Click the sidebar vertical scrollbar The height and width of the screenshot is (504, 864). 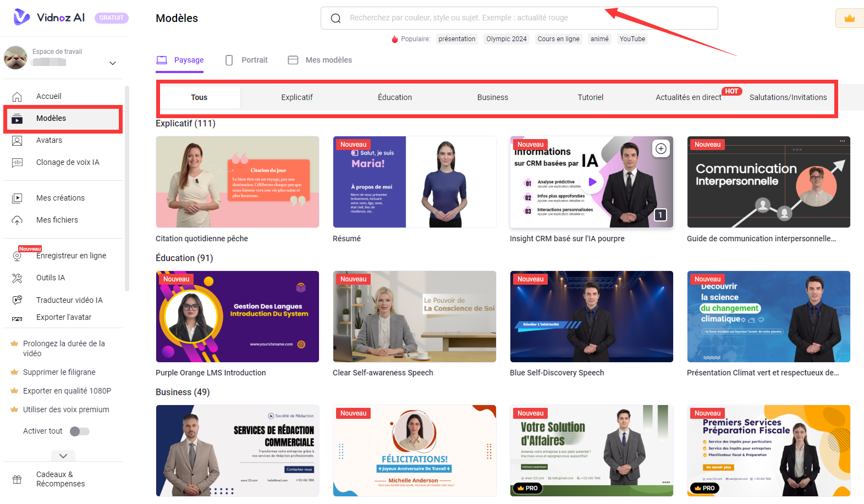click(x=127, y=188)
